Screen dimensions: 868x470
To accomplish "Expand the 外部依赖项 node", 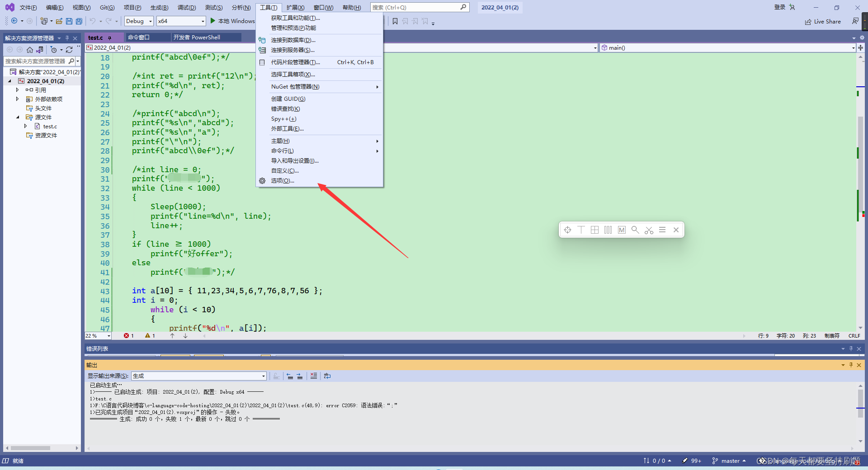I will (x=18, y=99).
